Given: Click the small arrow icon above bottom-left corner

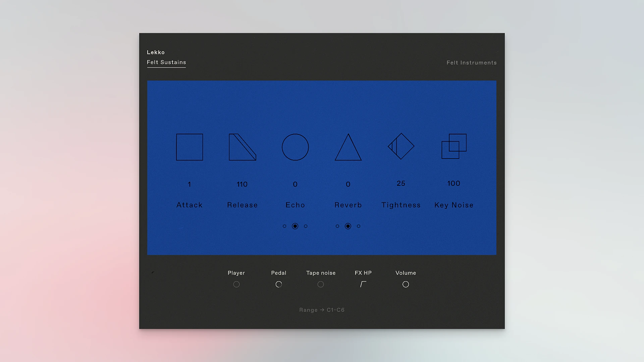Looking at the screenshot, I should 153,272.
